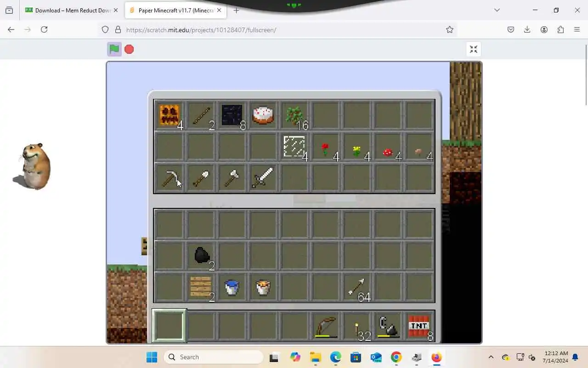Pick up the coal stack
Viewport: 588px width, 368px height.
201,256
